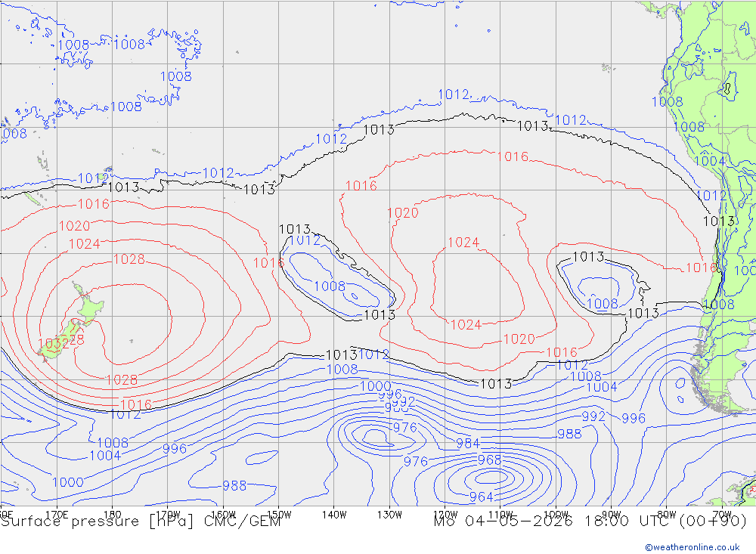Select the '100W' longitude axis label
The image size is (756, 554).
click(556, 515)
